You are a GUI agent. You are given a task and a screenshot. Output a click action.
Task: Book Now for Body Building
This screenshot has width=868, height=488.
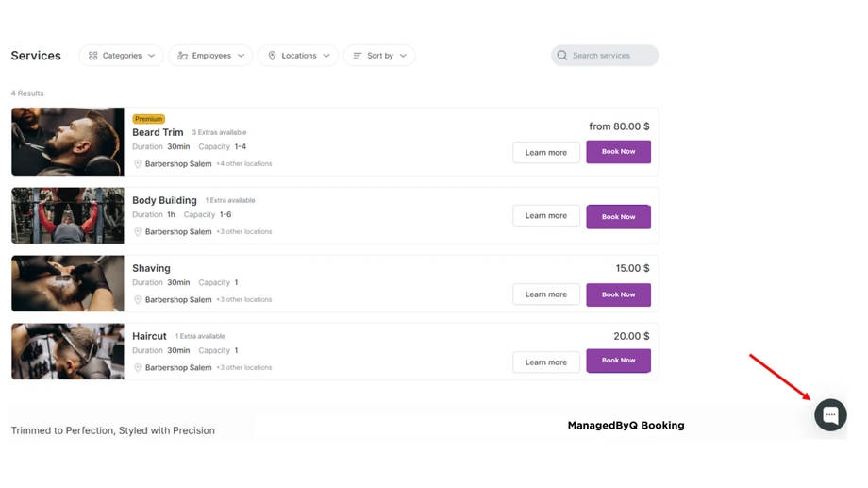[x=618, y=217]
